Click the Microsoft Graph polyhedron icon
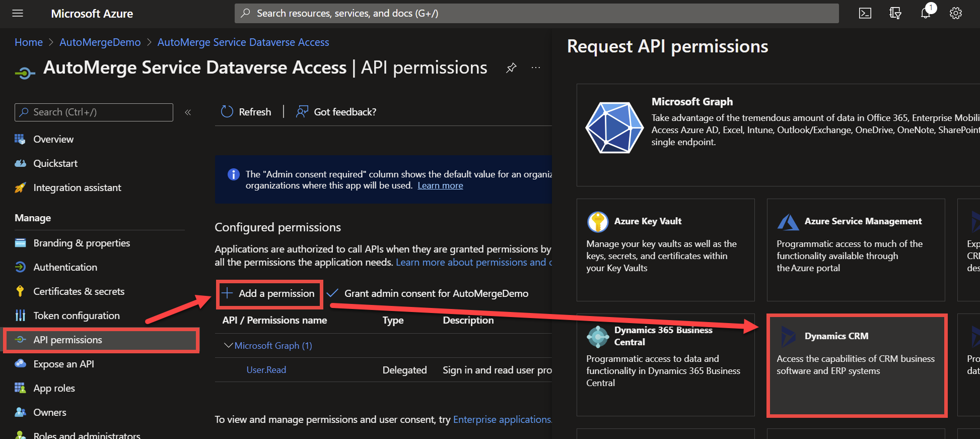The width and height of the screenshot is (980, 439). click(614, 128)
